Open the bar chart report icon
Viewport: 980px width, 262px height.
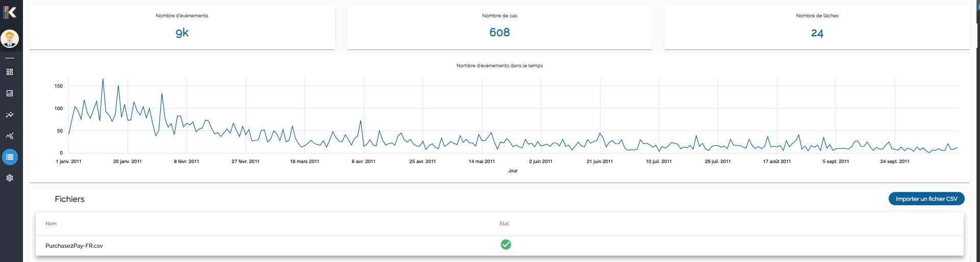(10, 93)
